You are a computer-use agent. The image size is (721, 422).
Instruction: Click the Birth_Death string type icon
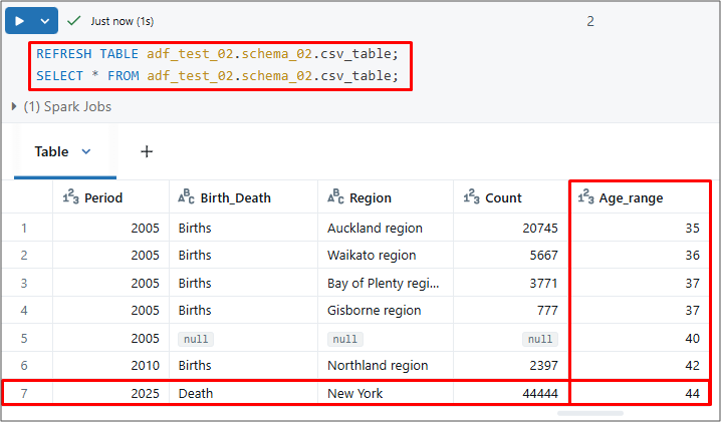(186, 198)
